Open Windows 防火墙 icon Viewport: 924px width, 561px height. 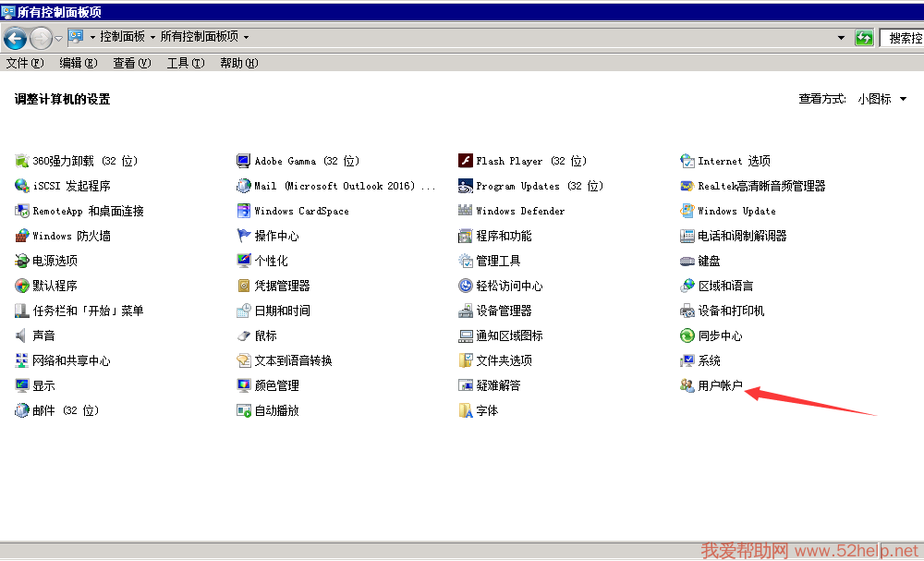[x=22, y=236]
